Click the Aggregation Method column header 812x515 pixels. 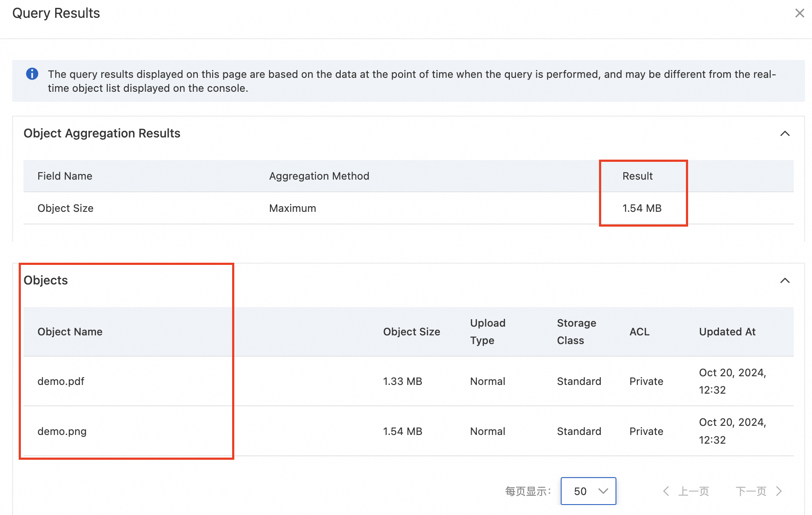(x=319, y=176)
